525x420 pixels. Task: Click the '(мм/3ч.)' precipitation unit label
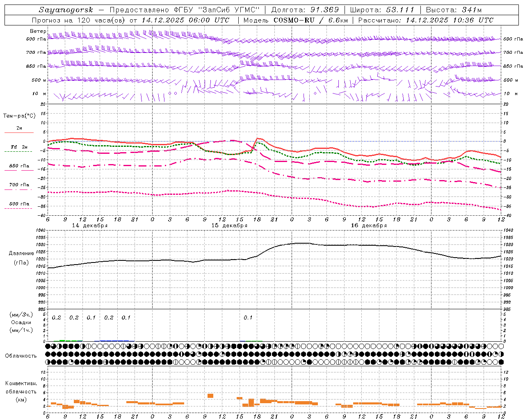pos(21,315)
